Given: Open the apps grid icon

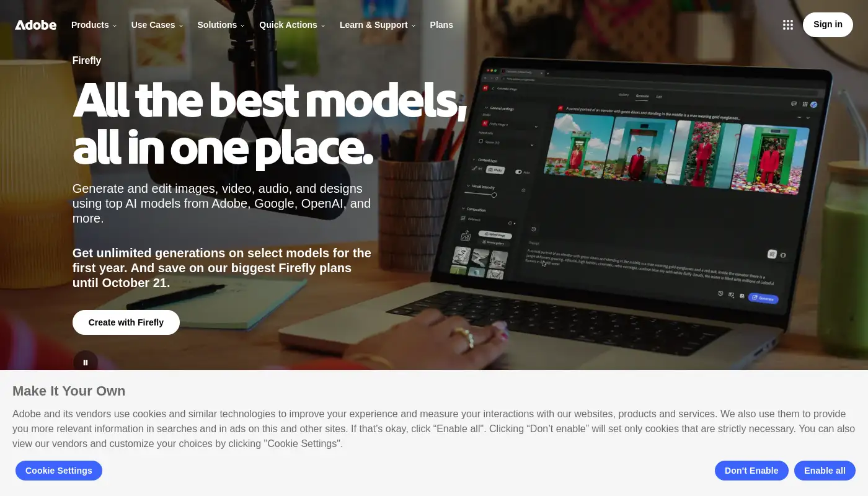Looking at the screenshot, I should (788, 25).
